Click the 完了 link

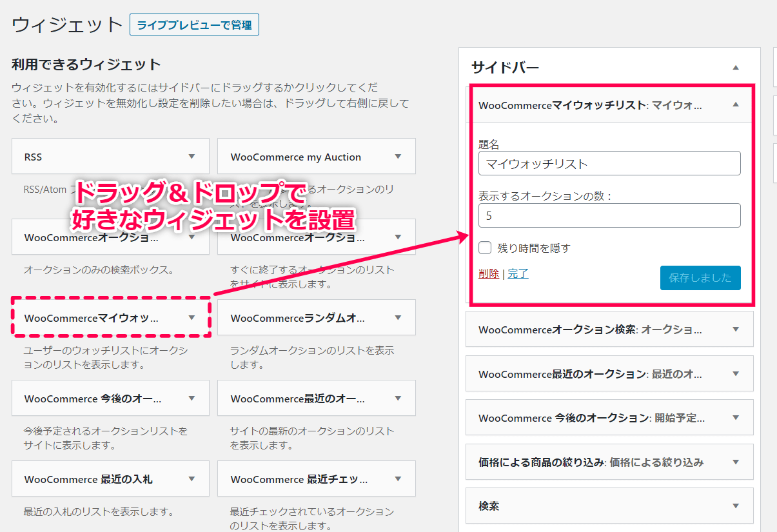point(518,273)
